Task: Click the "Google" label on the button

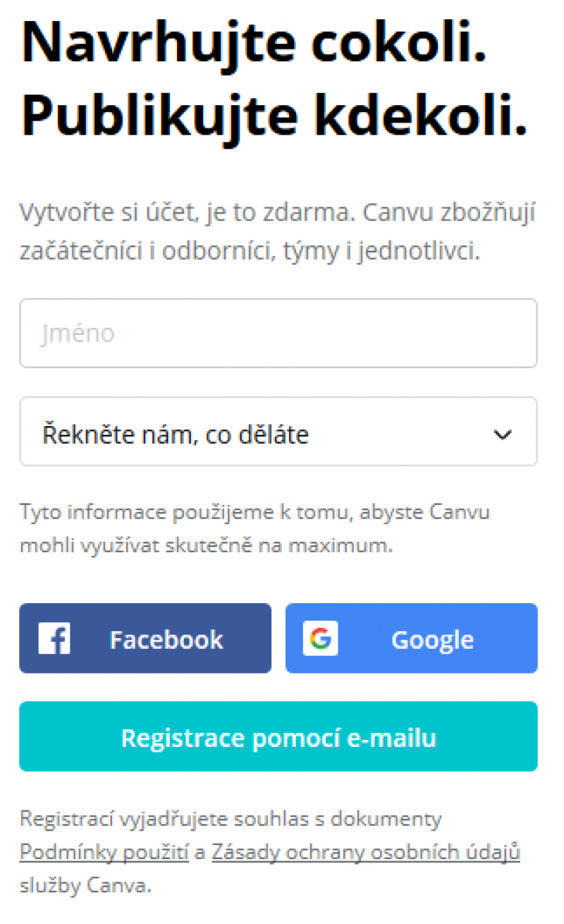Action: pyautogui.click(x=432, y=640)
